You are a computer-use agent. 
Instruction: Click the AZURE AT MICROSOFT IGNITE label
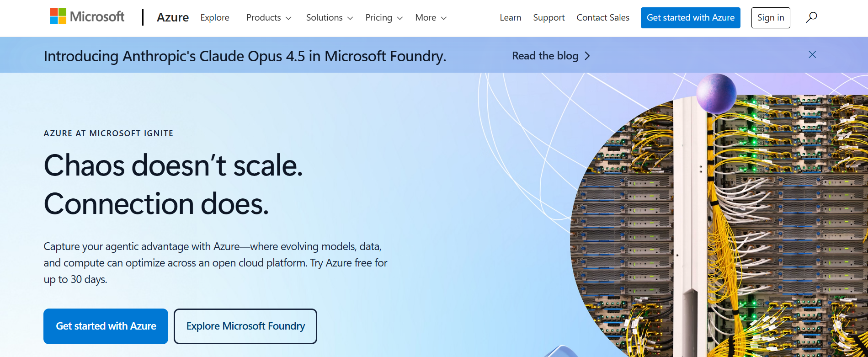[108, 133]
